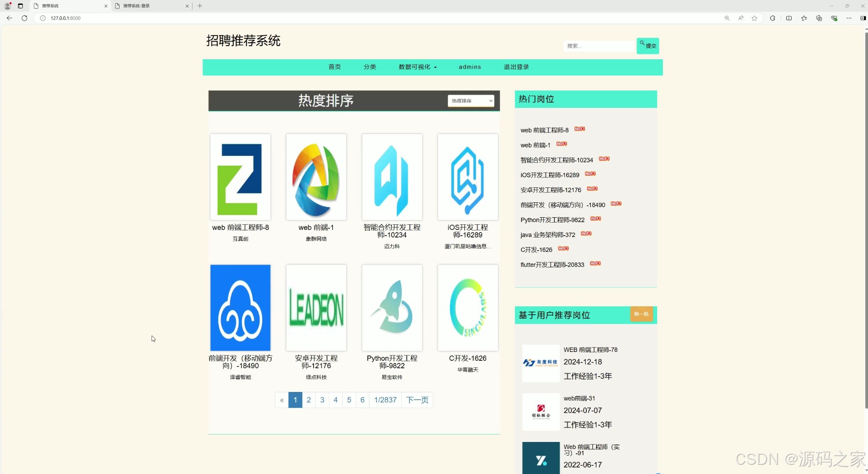Click the browser back arrow
Viewport: 868px width, 474px height.
[9, 18]
